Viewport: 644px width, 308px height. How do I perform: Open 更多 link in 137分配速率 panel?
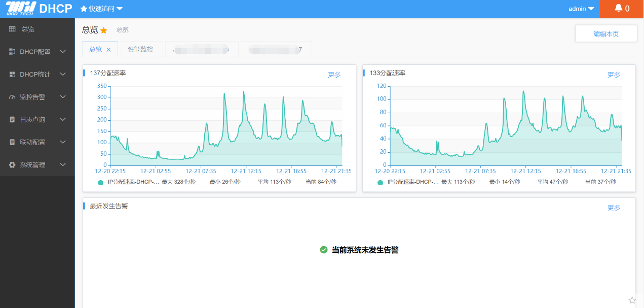tap(334, 75)
